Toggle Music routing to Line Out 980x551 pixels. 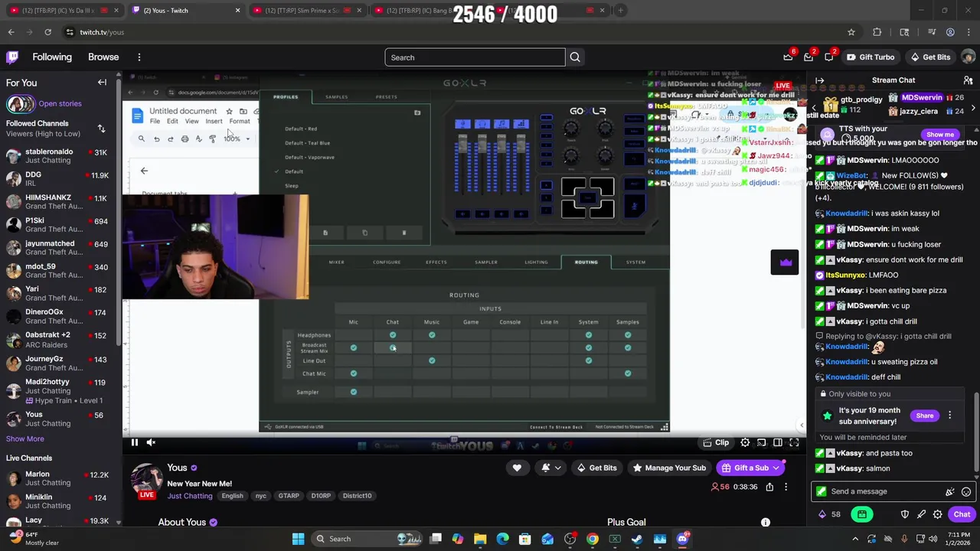pos(432,360)
